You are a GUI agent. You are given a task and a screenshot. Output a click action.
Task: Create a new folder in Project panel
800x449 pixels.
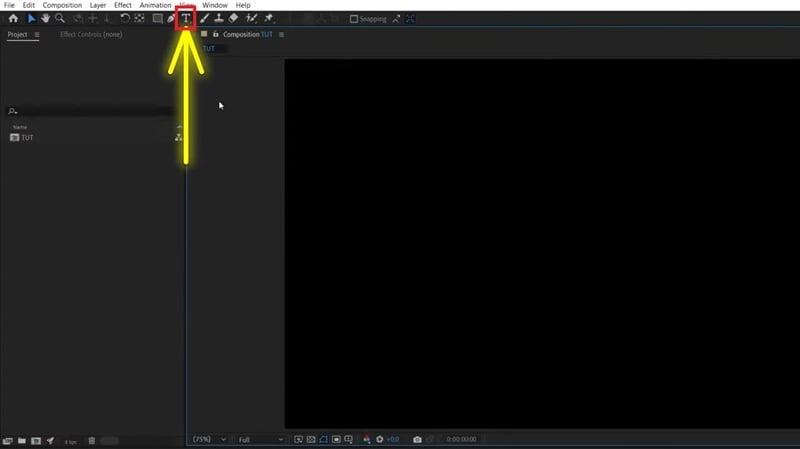(x=21, y=441)
